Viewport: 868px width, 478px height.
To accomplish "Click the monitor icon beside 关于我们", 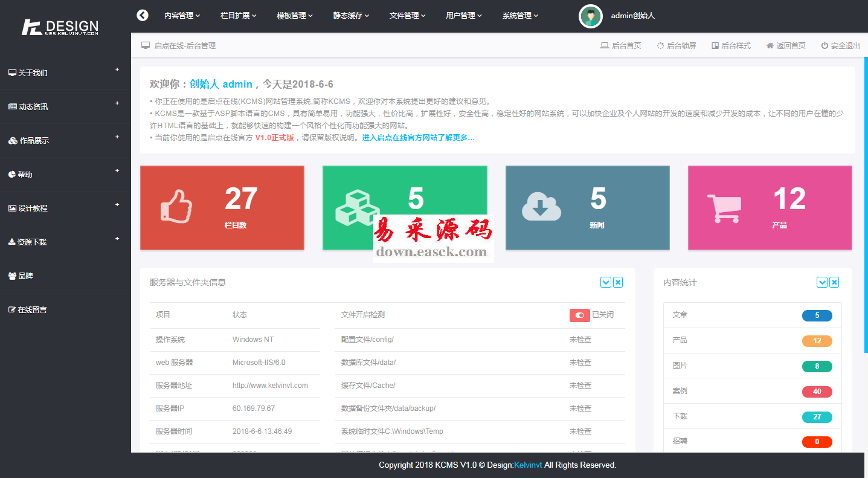I will [12, 73].
